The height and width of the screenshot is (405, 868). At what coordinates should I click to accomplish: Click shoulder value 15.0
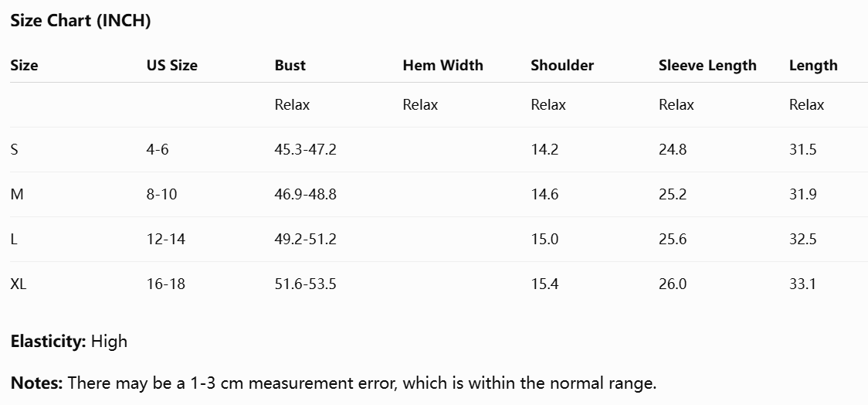(544, 240)
